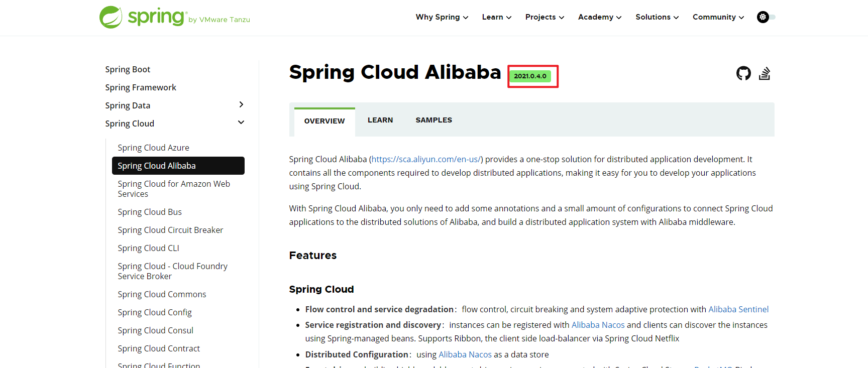Expand the Spring Data sidebar chevron
Viewport: 868px width, 368px height.
[241, 104]
